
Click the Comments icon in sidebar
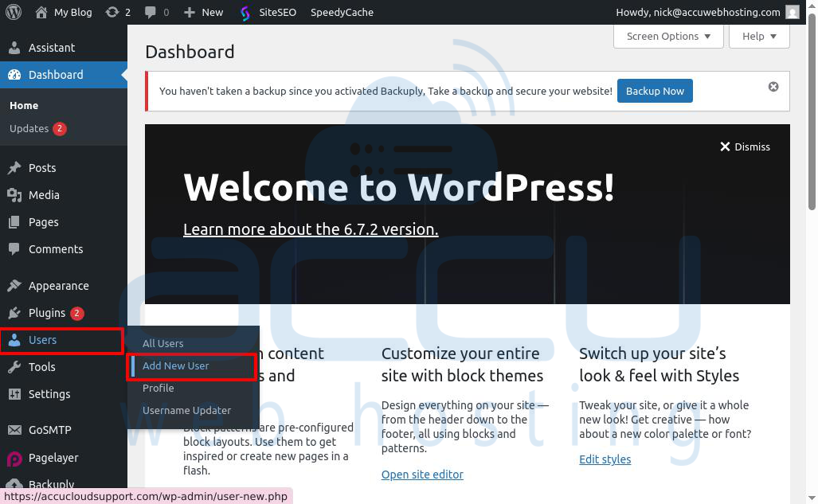pyautogui.click(x=14, y=249)
